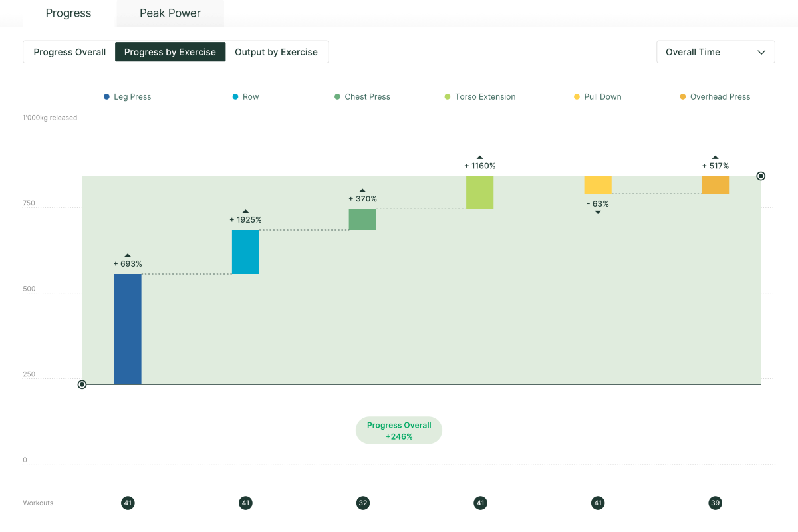Click the Workouts row label
798x532 pixels.
[x=38, y=503]
